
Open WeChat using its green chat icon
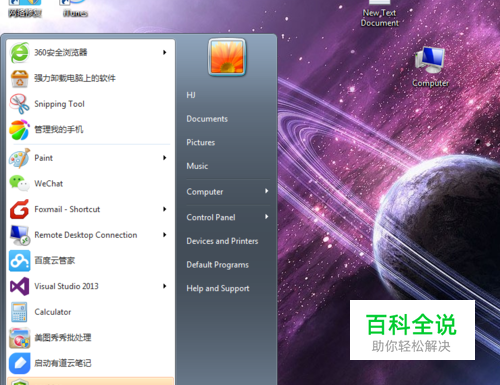pyautogui.click(x=20, y=184)
